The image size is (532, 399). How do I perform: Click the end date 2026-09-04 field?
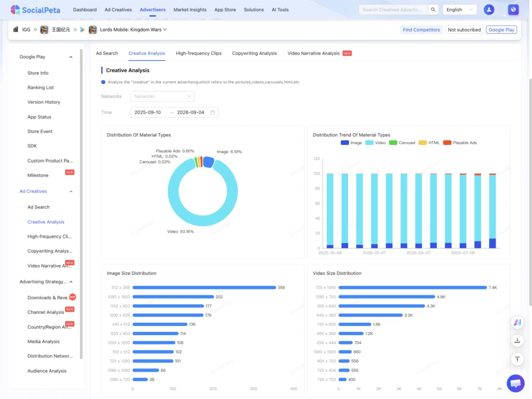click(191, 112)
